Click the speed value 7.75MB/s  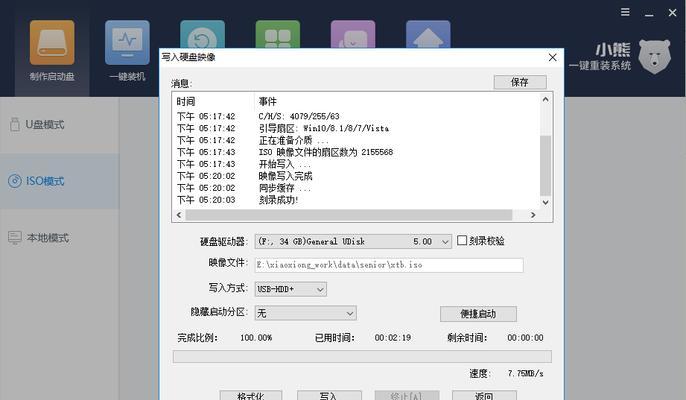coord(525,373)
